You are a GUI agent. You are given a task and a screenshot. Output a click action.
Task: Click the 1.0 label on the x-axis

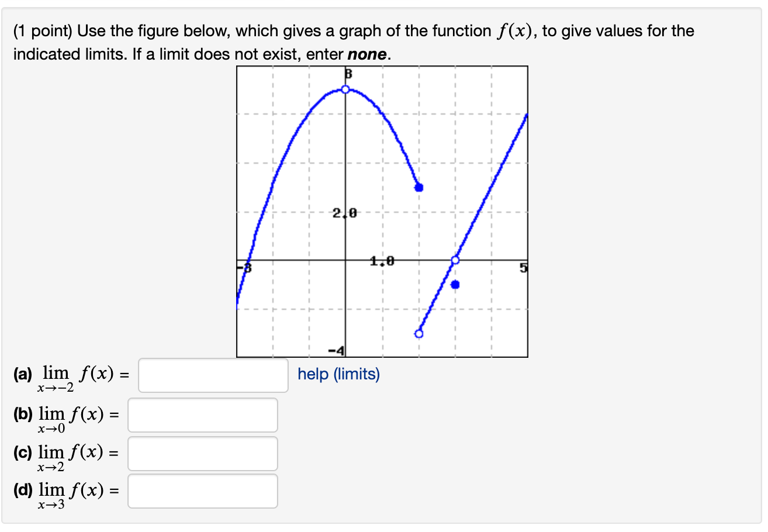[x=381, y=260]
